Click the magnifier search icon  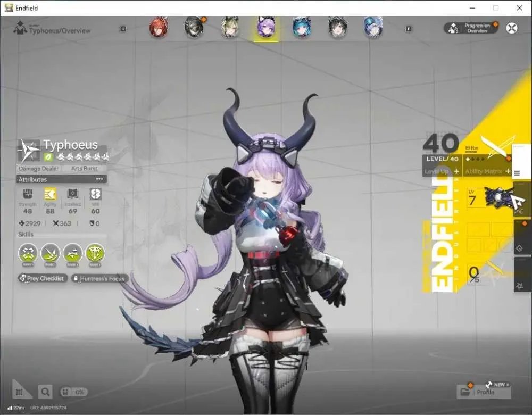45,392
